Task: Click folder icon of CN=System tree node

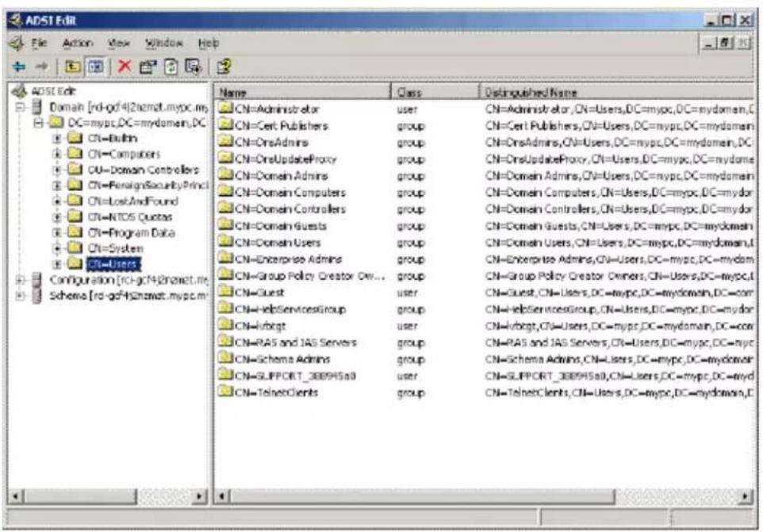Action: (75, 248)
